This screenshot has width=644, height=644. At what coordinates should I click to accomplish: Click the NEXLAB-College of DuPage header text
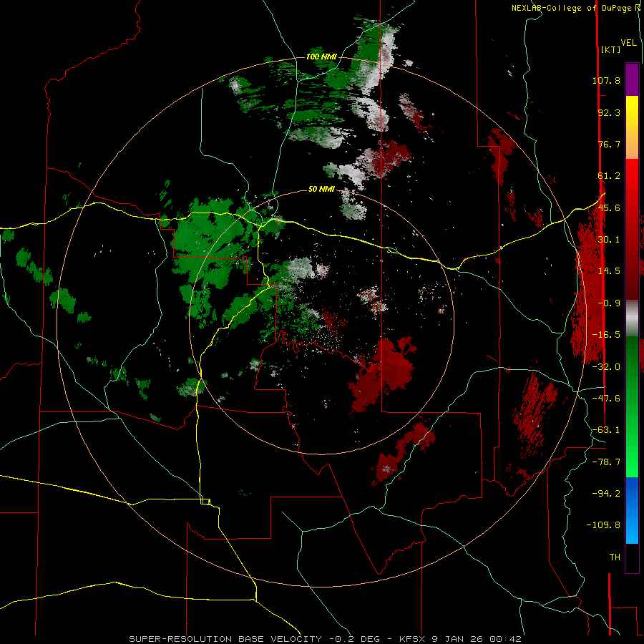click(572, 8)
